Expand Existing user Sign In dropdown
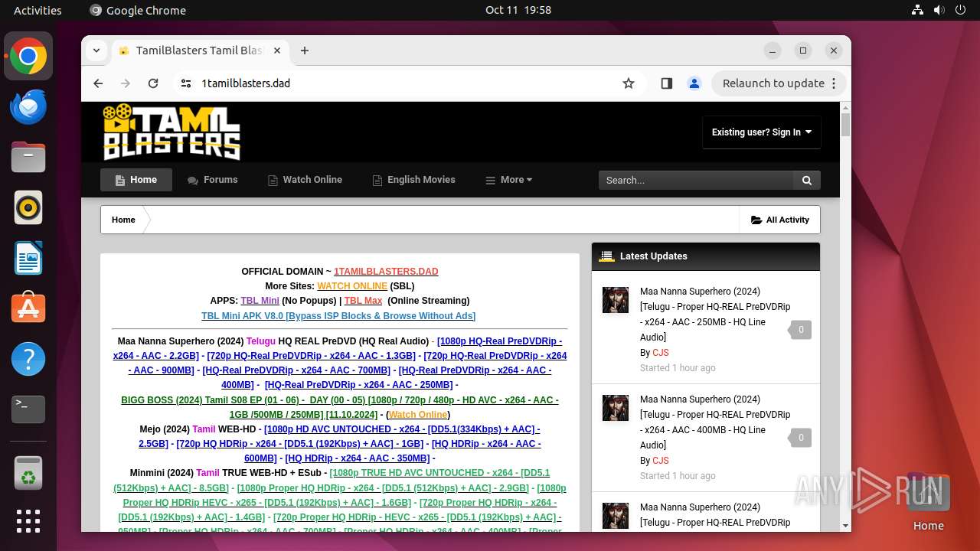980x551 pixels. 762,132
